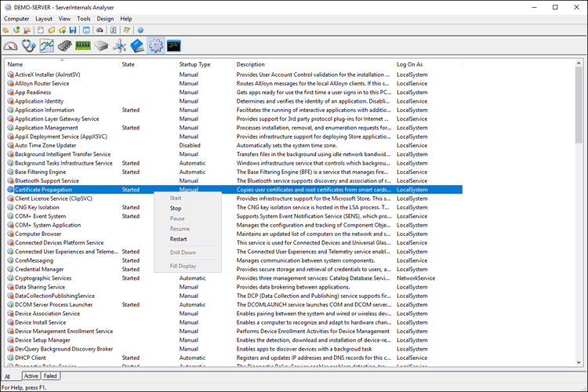Image resolution: width=588 pixels, height=392 pixels.
Task: Sort by the Name column header
Action: (x=62, y=64)
